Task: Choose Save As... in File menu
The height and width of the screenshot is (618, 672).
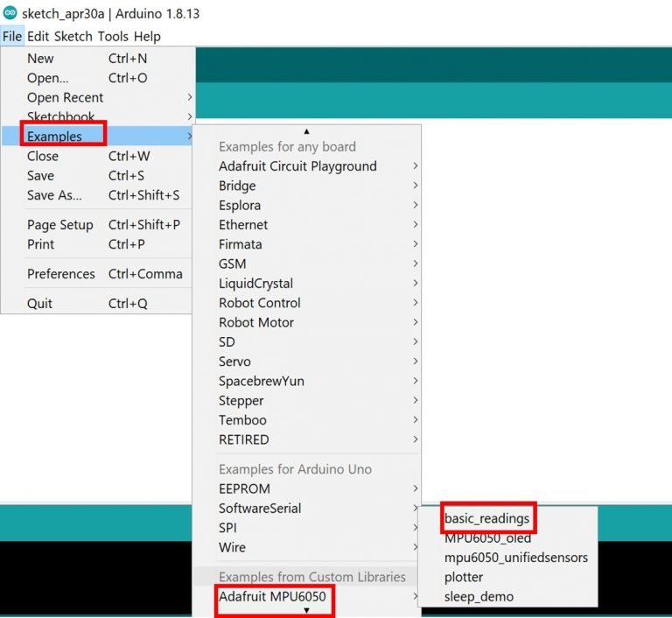Action: 54,195
